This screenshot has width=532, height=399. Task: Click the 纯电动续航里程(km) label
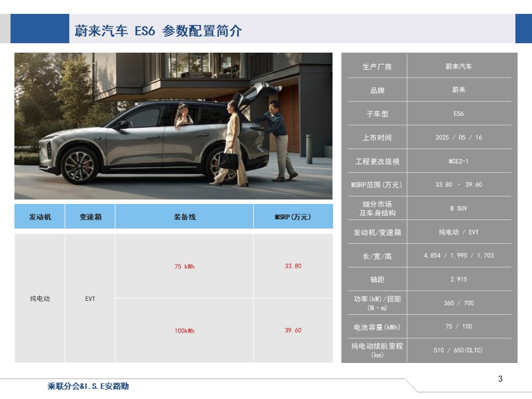(377, 350)
